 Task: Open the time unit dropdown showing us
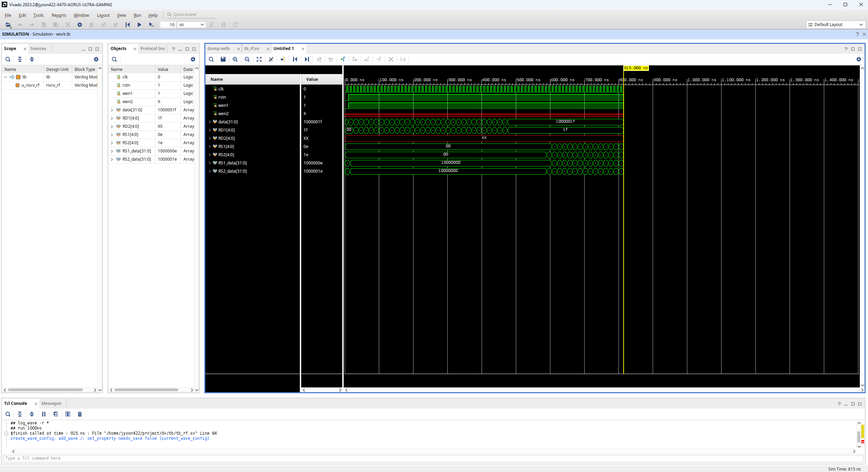pyautogui.click(x=192, y=25)
